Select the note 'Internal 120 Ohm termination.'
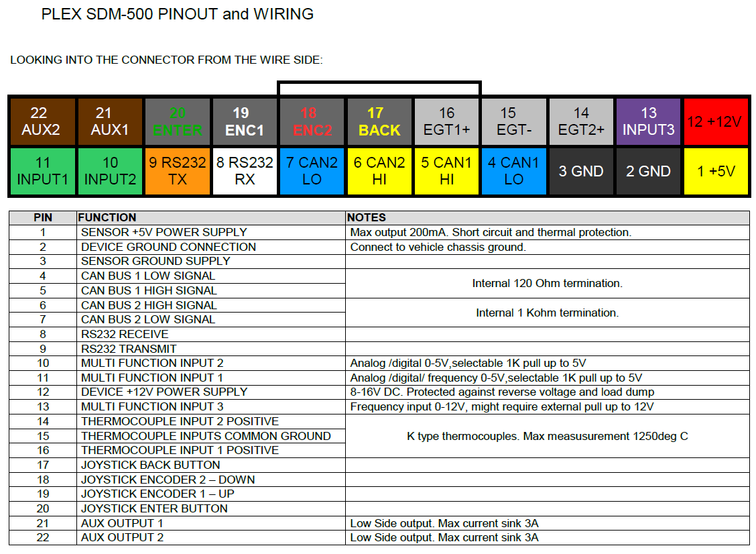 click(548, 283)
